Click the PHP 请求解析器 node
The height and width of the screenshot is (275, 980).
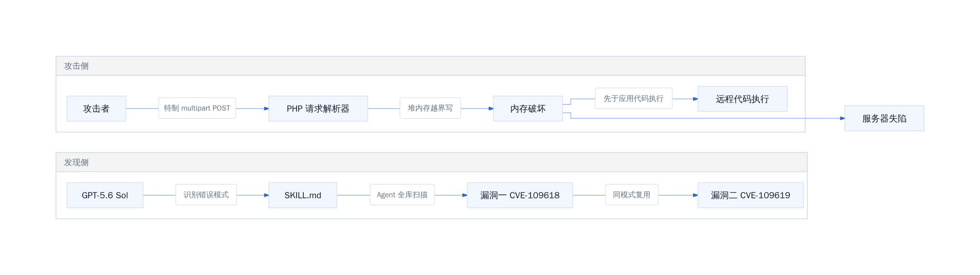(318, 108)
